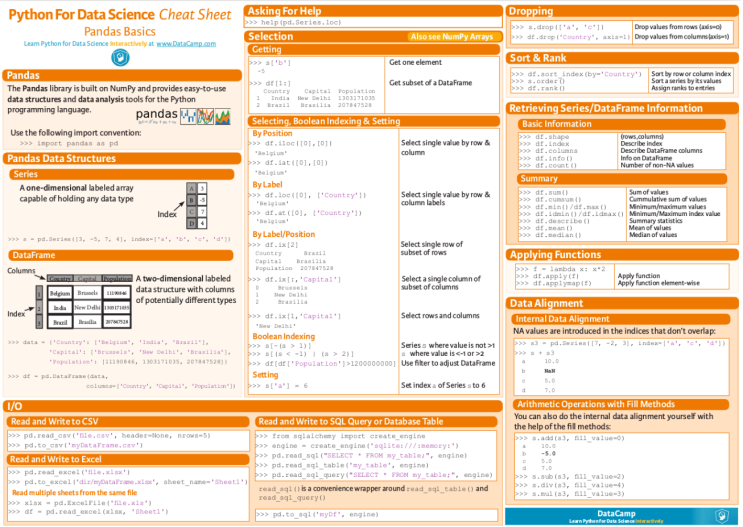Screen dimensions: 743x527
Task: Click the By Label subheading
Action: [x=267, y=184]
